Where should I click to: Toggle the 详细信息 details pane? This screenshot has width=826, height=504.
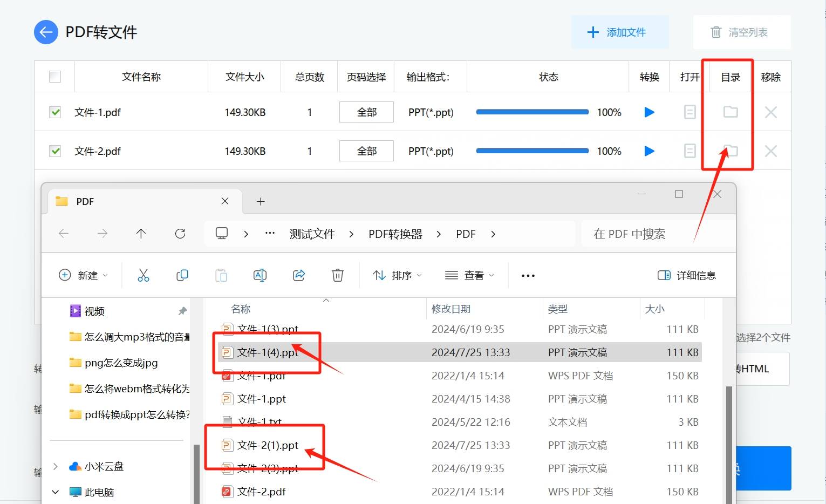tap(687, 275)
